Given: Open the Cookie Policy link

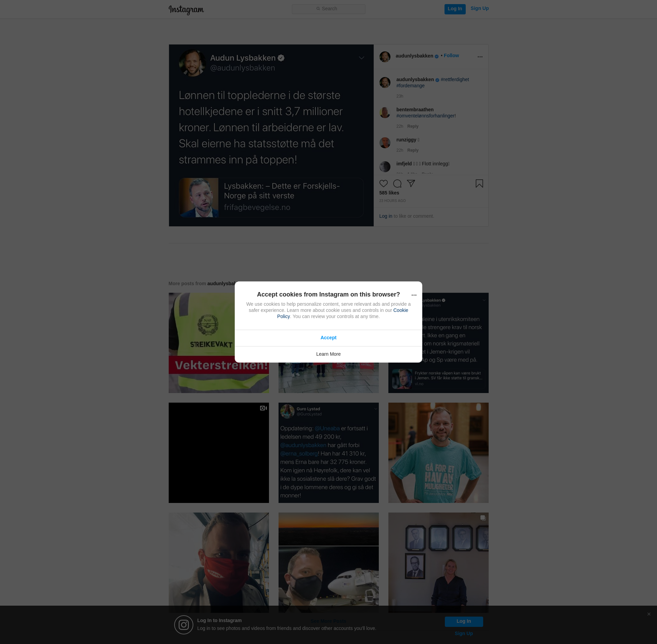Looking at the screenshot, I should pyautogui.click(x=400, y=310).
